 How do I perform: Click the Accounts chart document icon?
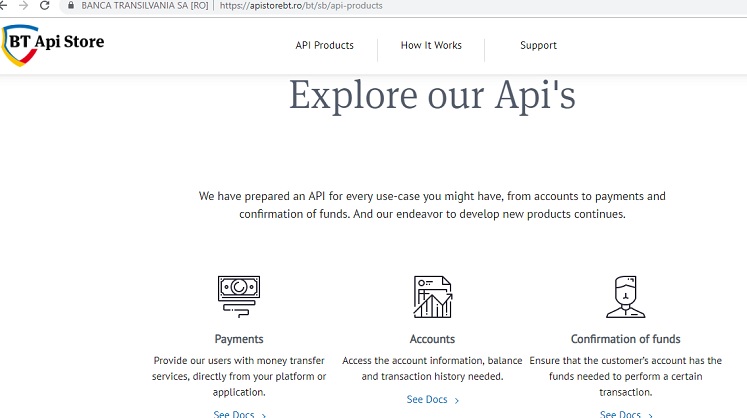[x=433, y=296]
